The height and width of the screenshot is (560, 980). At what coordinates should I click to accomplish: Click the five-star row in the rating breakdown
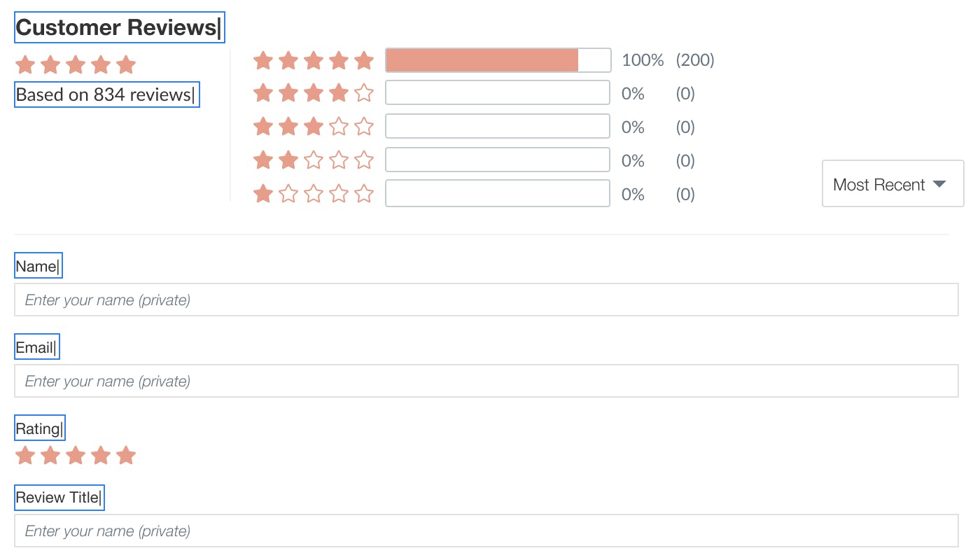point(484,60)
